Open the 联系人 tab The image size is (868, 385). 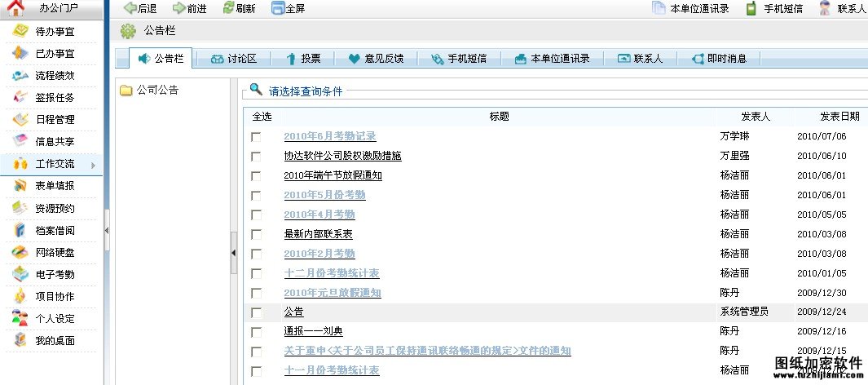point(641,58)
